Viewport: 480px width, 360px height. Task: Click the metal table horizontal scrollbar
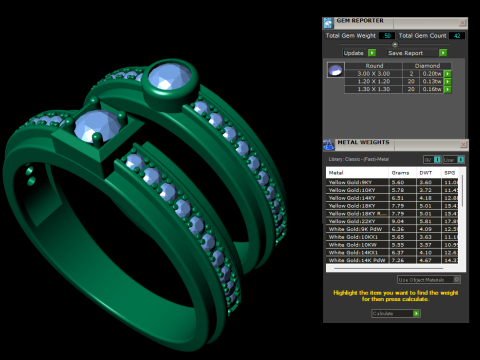click(388, 268)
